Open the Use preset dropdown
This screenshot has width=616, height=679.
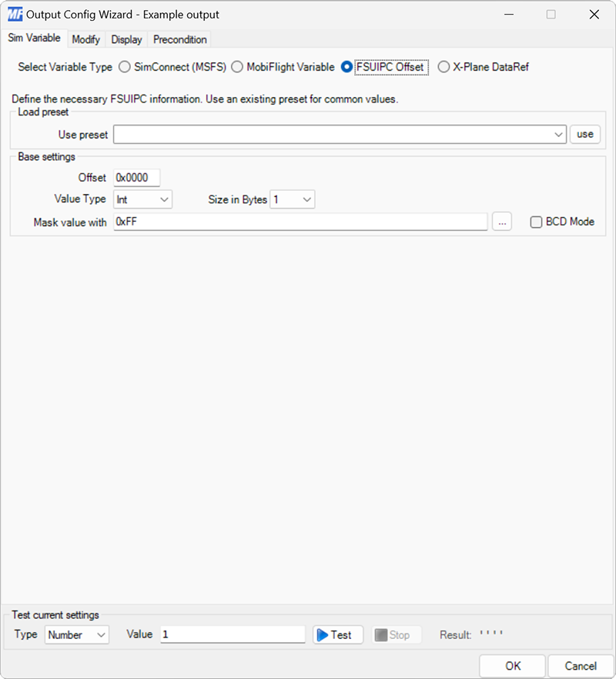[x=558, y=134]
